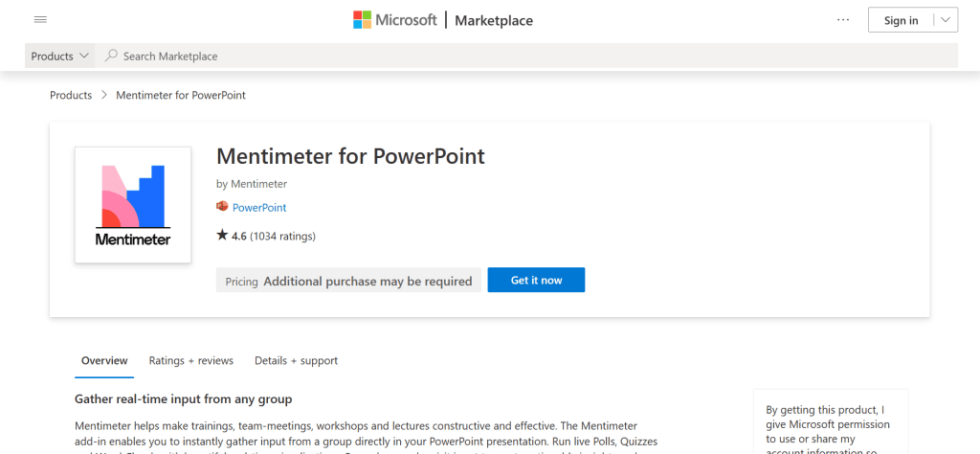
Task: Switch to the Overview tab
Action: coord(104,361)
